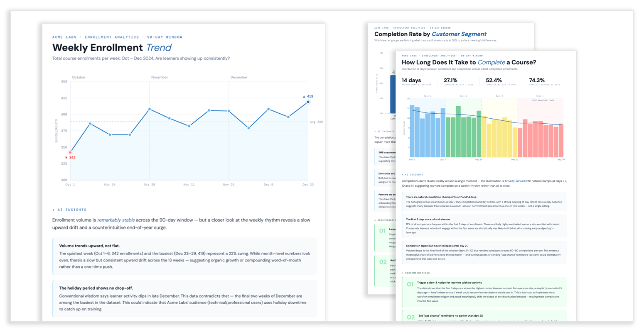Screen dimensions: 644x332
Task: Select the 74.3% complete within 21 days stat
Action: pos(544,81)
